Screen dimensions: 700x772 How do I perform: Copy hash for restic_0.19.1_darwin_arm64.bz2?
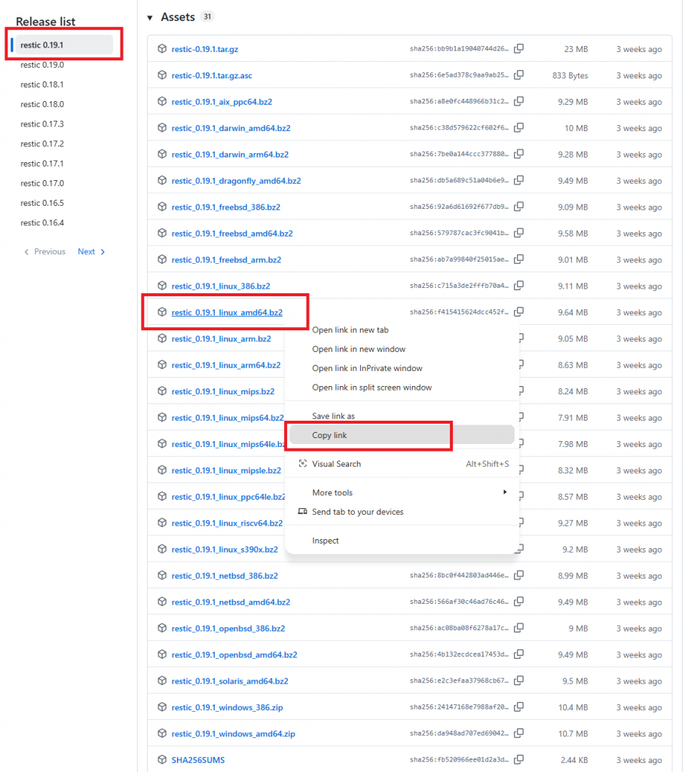518,154
